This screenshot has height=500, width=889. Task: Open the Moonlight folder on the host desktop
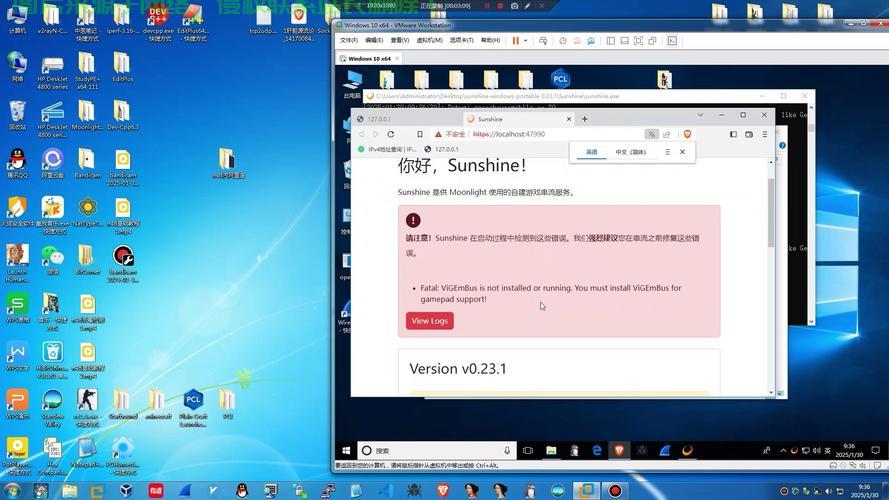tap(87, 115)
